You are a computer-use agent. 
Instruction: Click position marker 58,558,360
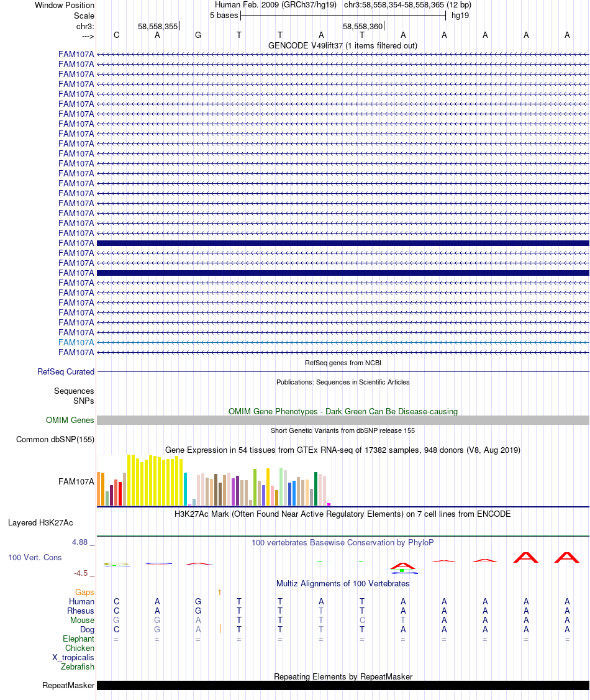point(363,26)
